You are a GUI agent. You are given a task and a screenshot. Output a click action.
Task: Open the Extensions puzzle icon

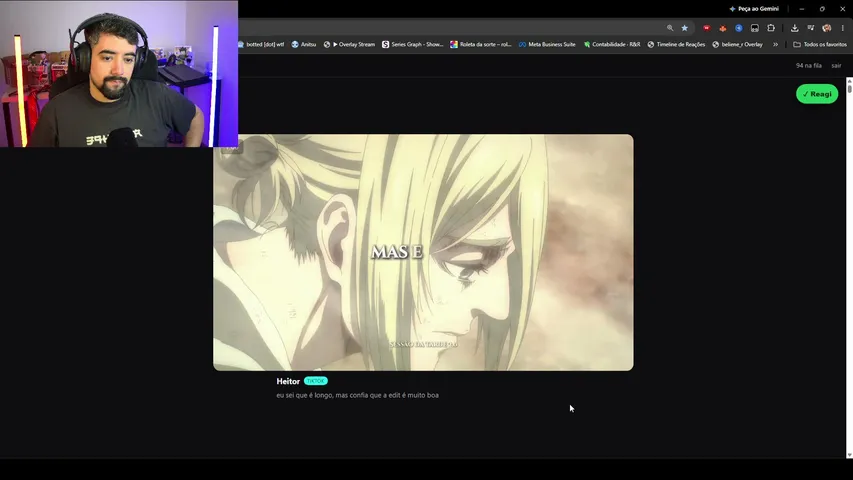tap(771, 28)
